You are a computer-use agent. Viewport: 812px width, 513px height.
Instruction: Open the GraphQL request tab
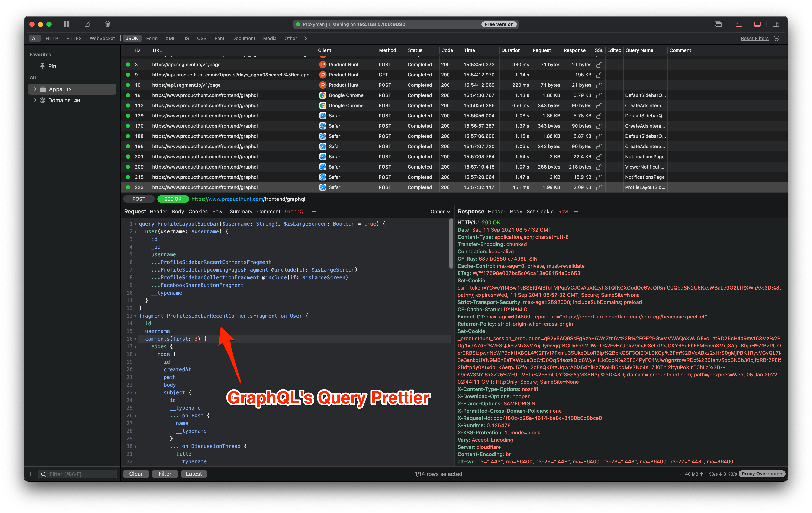[x=295, y=212]
